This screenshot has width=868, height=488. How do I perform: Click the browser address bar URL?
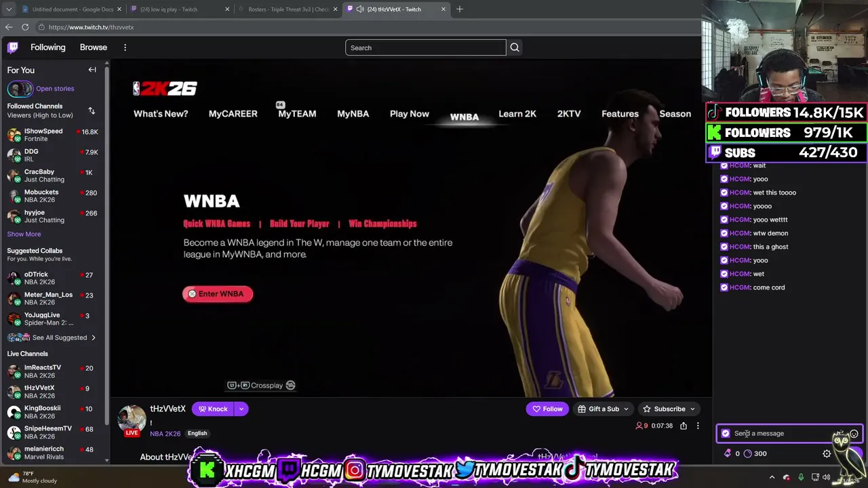tap(91, 27)
